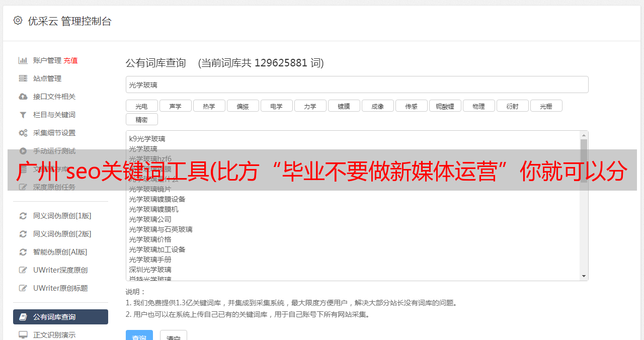Image resolution: width=644 pixels, height=340 pixels.
Task: Open 账户管理 in the sidebar
Action: pos(47,60)
